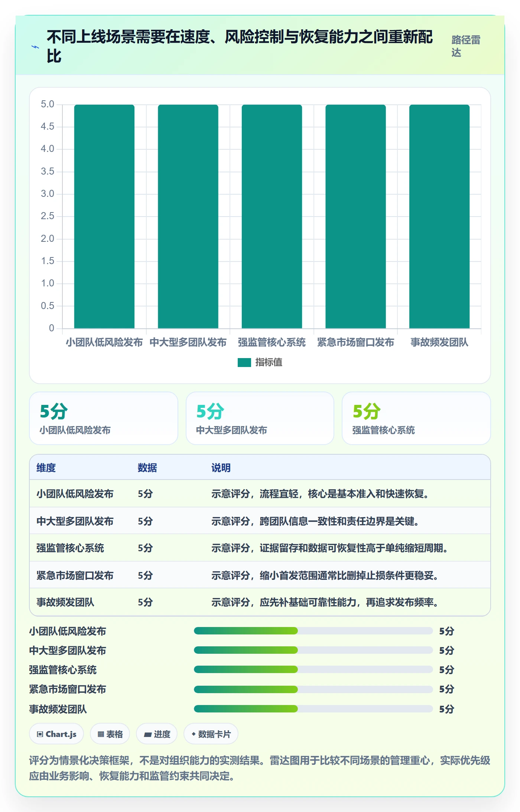
Task: Select the 紧急市场窗口发布 table row name
Action: (75, 575)
